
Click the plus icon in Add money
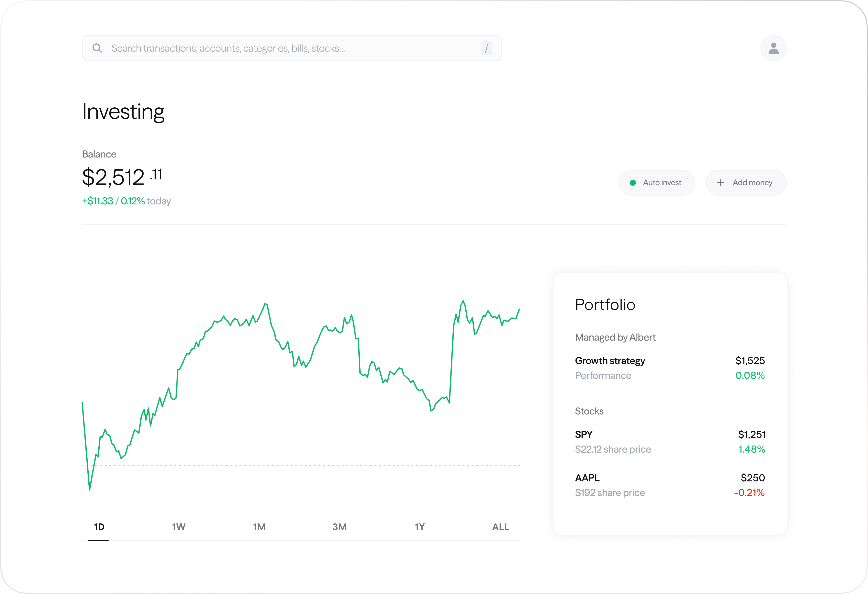pos(720,183)
